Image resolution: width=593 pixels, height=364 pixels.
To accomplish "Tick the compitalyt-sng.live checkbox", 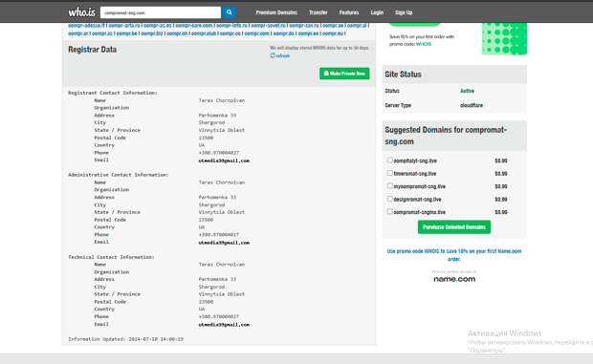I will 389,161.
